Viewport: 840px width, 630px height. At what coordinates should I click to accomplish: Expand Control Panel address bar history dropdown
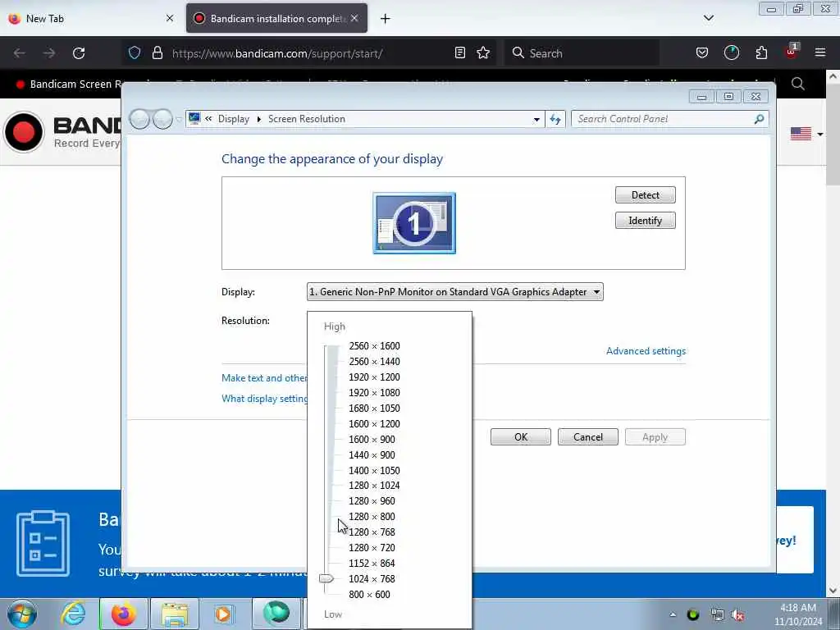[x=536, y=120]
